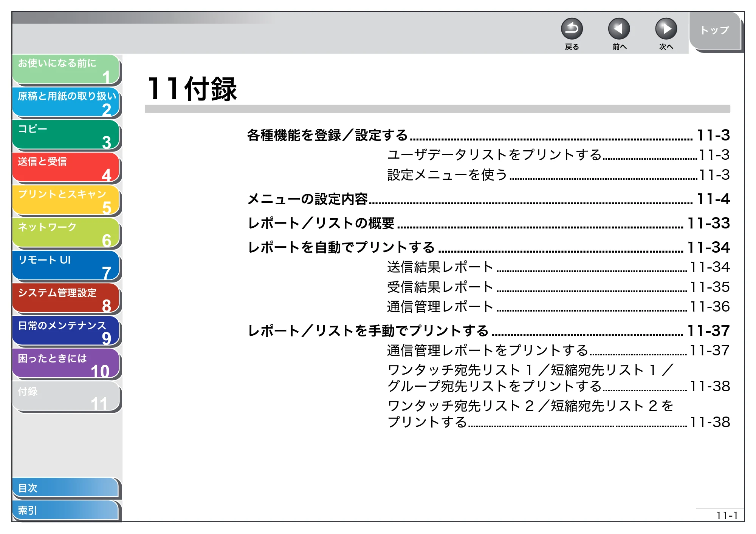756x534 pixels.
Task: Select chapter 3 コピー tab
Action: point(66,135)
